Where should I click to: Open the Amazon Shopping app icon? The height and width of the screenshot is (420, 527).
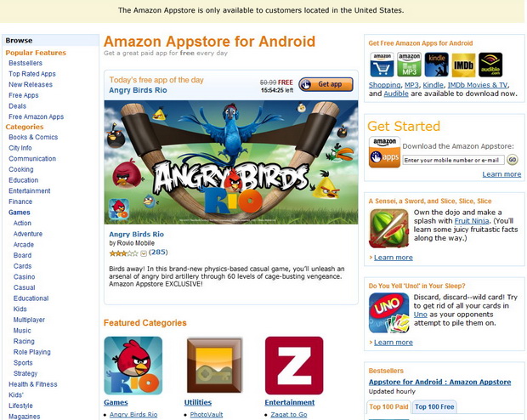pyautogui.click(x=382, y=65)
